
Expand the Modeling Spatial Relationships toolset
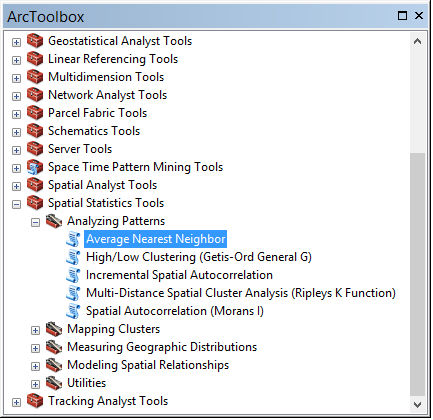(x=35, y=366)
